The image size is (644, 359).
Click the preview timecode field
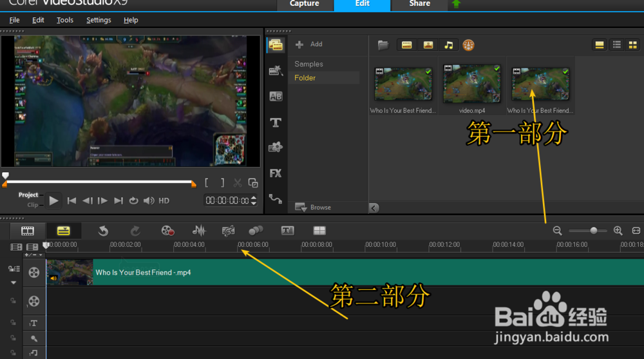[227, 200]
